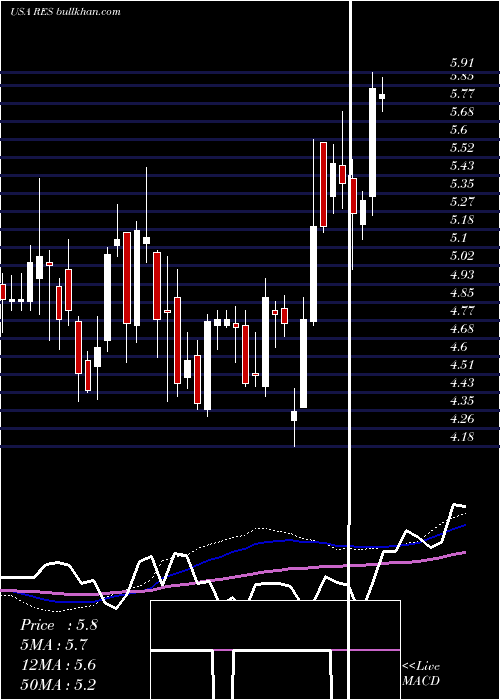Select the 5.27 price axis label
500x700 pixels.
tap(462, 202)
